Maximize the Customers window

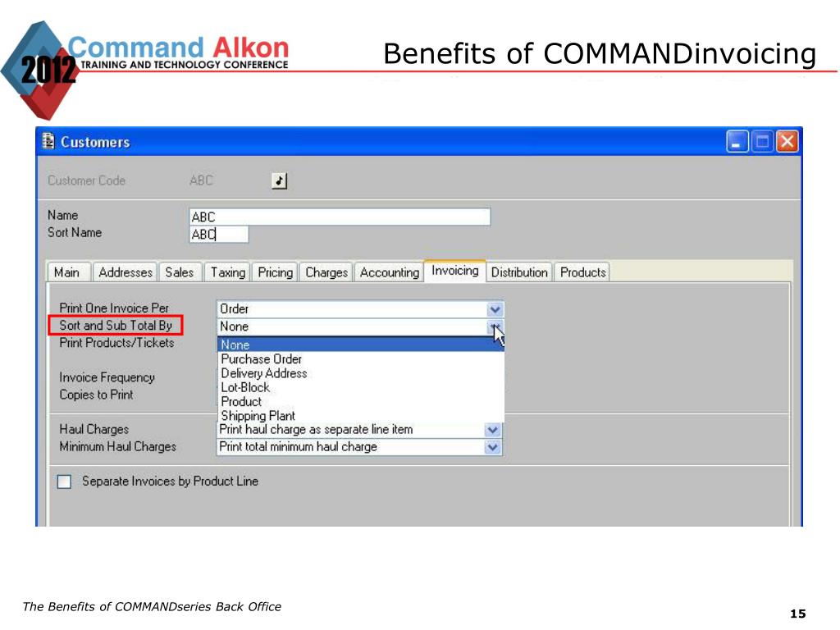(x=762, y=142)
